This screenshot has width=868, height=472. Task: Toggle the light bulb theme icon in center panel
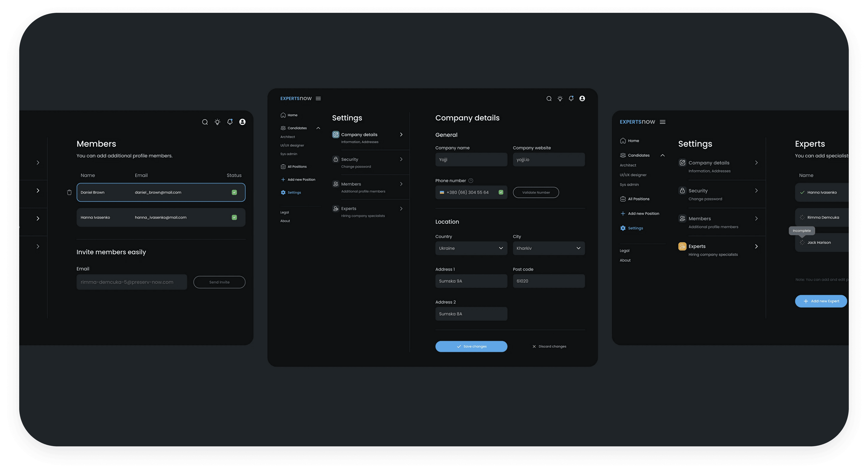pos(560,98)
